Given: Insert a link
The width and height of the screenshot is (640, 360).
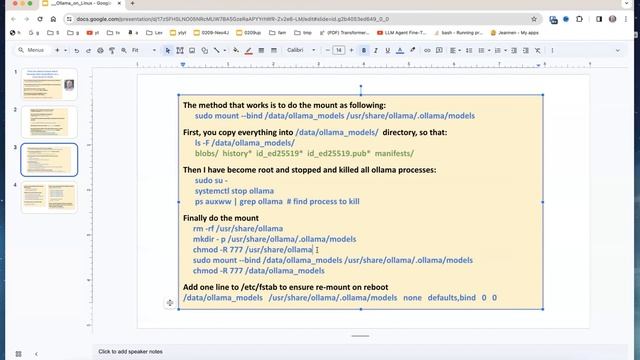Looking at the screenshot, I should (x=427, y=51).
